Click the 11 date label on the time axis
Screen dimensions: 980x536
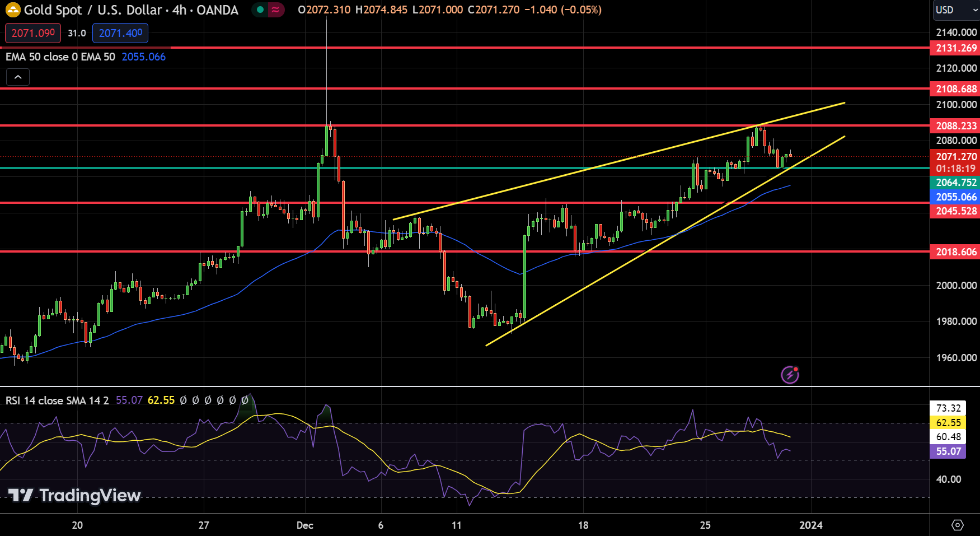tap(457, 525)
